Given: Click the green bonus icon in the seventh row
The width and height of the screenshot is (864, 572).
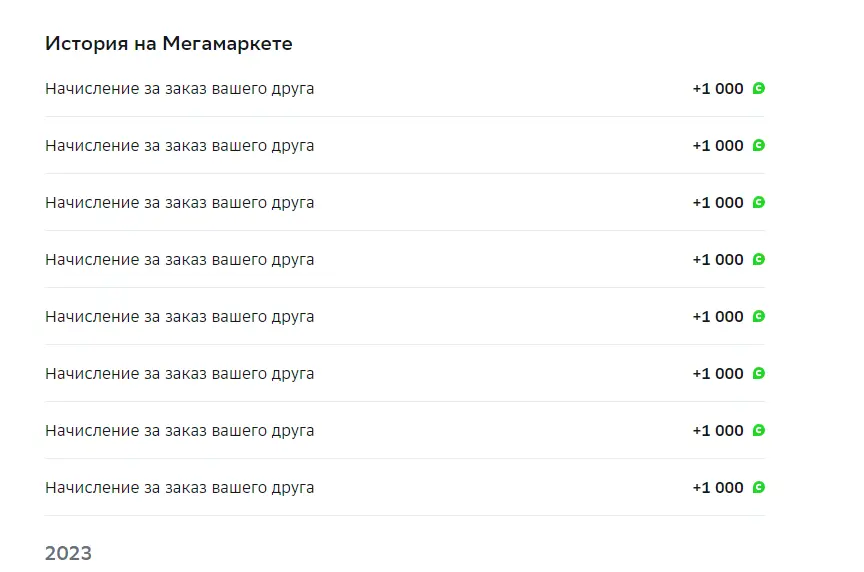Looking at the screenshot, I should pos(759,430).
